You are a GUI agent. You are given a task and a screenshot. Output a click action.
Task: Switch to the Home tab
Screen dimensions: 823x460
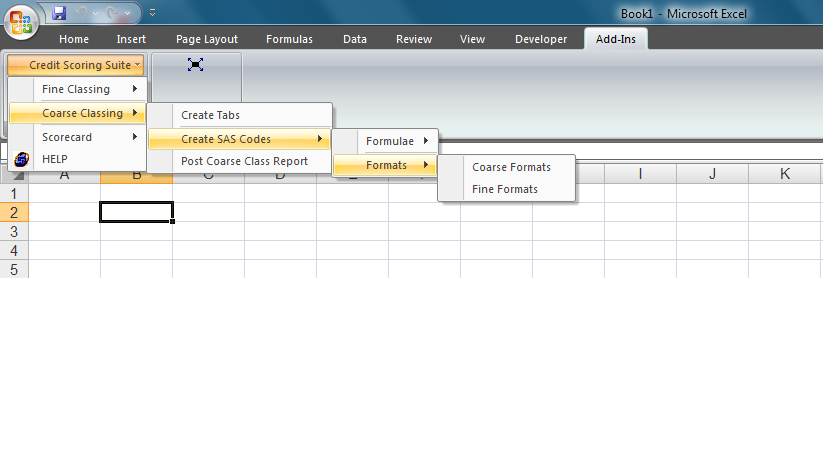click(74, 39)
